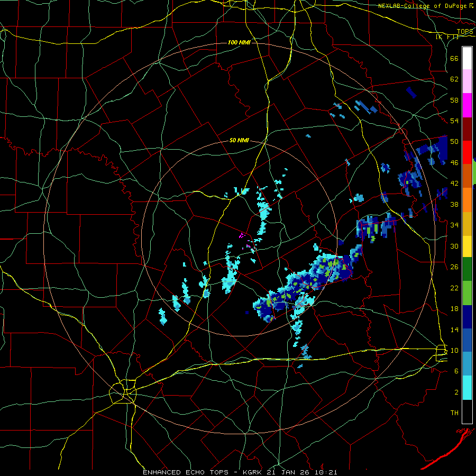Click the dark red (maroon) legend swatch
This screenshot has width=476, height=476.
(x=467, y=129)
